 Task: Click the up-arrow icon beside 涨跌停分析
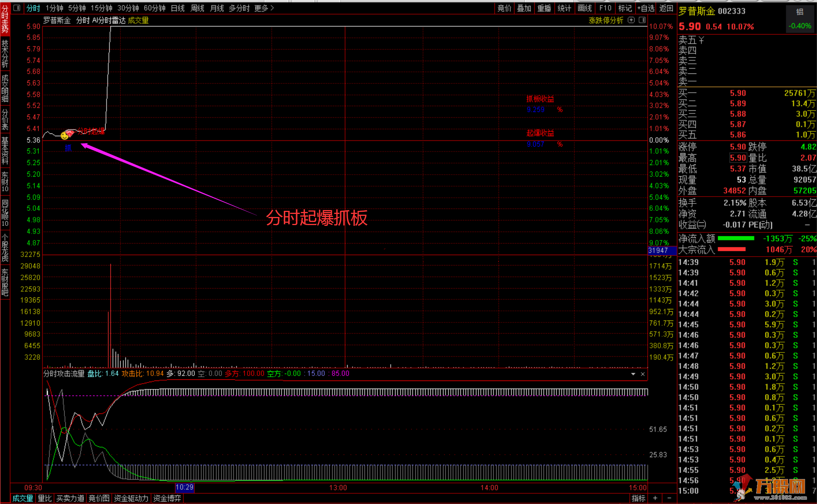click(631, 20)
